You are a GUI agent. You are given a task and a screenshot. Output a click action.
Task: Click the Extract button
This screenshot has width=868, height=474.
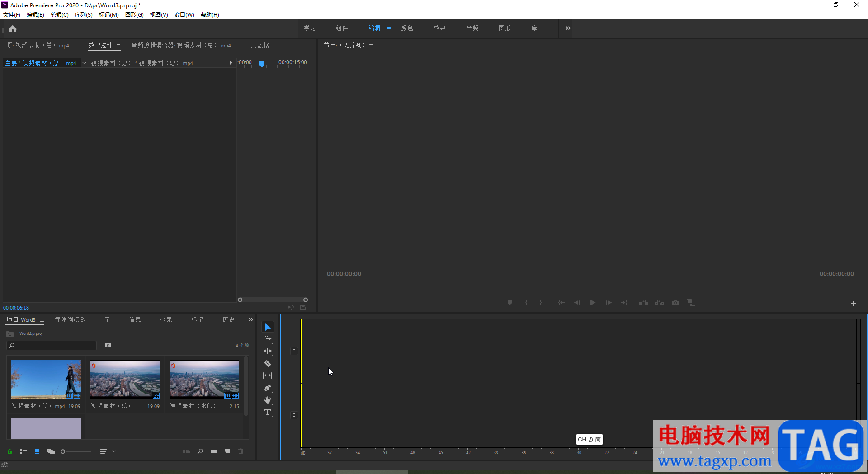pyautogui.click(x=660, y=303)
